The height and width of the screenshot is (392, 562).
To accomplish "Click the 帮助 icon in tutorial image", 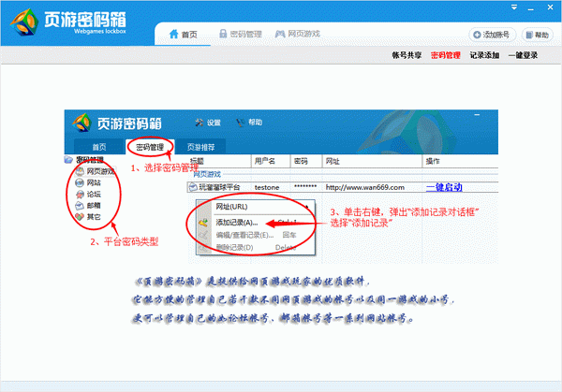I will (241, 123).
